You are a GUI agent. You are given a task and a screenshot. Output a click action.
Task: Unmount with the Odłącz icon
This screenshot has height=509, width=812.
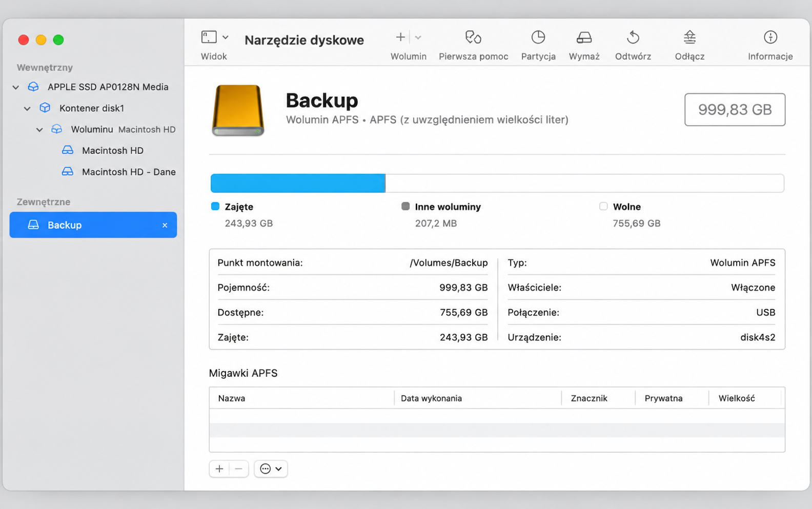pyautogui.click(x=689, y=37)
